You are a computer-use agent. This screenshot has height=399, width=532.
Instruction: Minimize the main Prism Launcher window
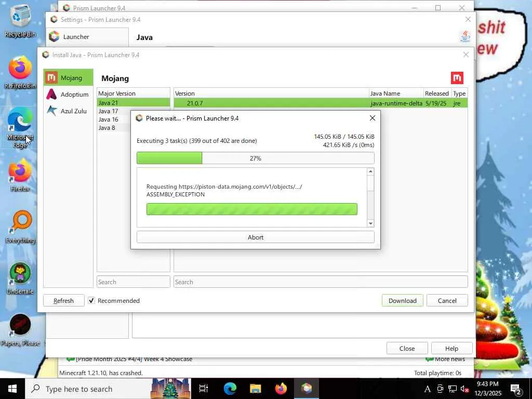click(414, 7)
